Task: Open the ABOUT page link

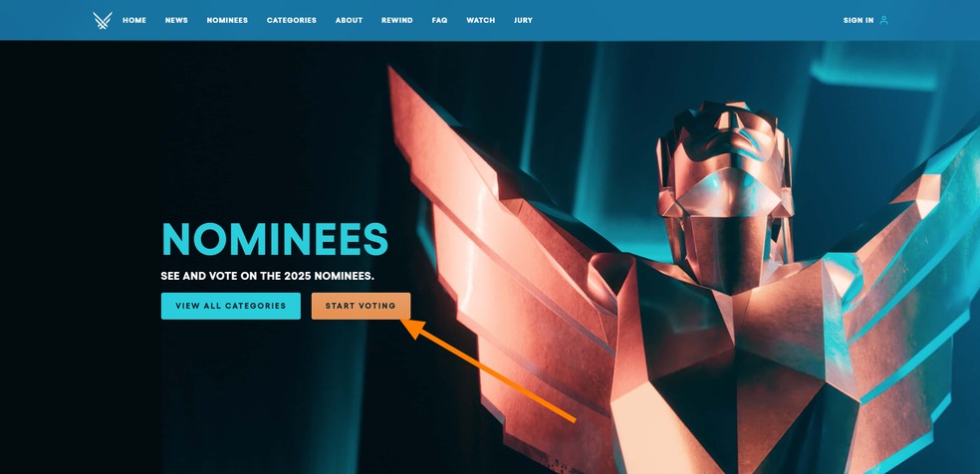Action: click(349, 21)
